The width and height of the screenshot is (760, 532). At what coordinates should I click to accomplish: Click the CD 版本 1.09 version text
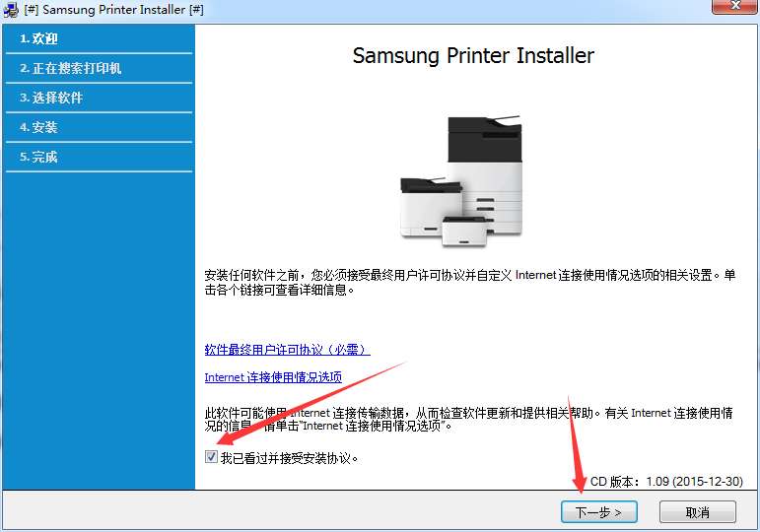(666, 482)
